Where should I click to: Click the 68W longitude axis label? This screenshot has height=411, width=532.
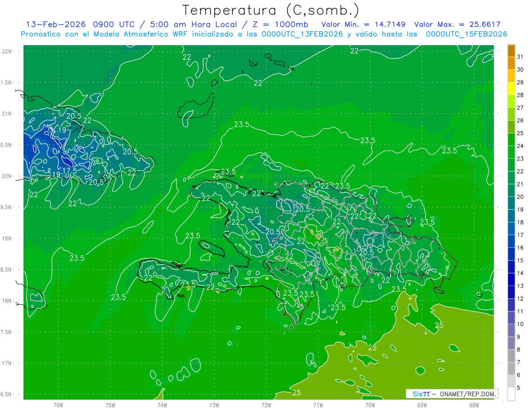(474, 405)
